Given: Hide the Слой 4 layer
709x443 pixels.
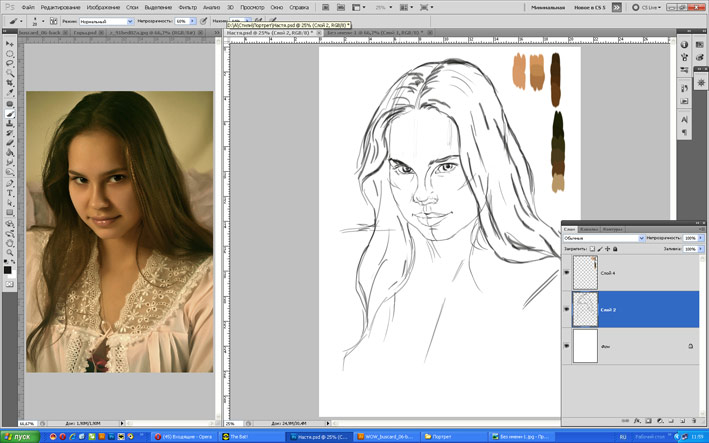Looking at the screenshot, I should click(567, 272).
